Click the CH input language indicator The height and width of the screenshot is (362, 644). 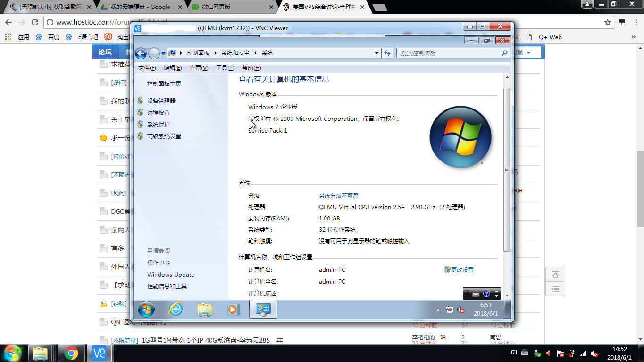coord(514,353)
